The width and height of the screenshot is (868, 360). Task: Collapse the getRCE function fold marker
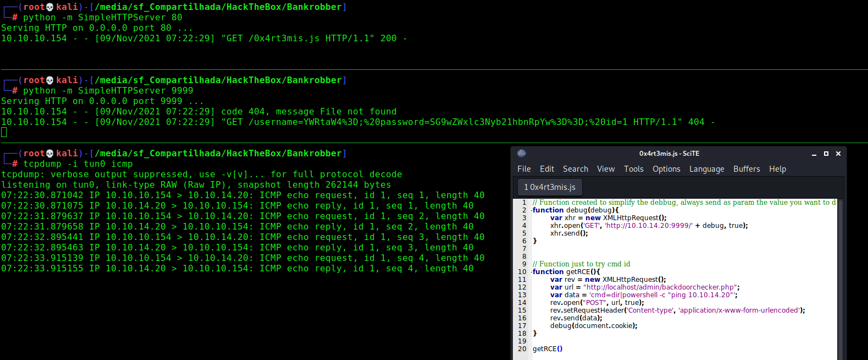tap(530, 272)
